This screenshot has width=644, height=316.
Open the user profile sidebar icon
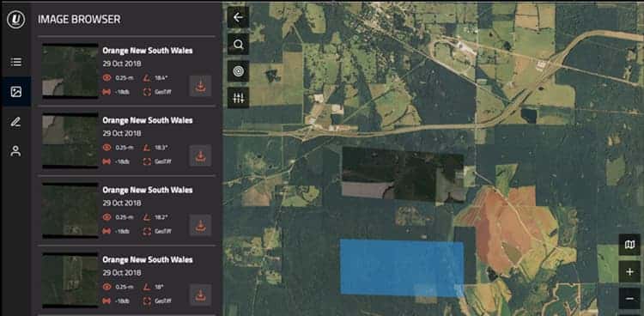click(x=16, y=151)
